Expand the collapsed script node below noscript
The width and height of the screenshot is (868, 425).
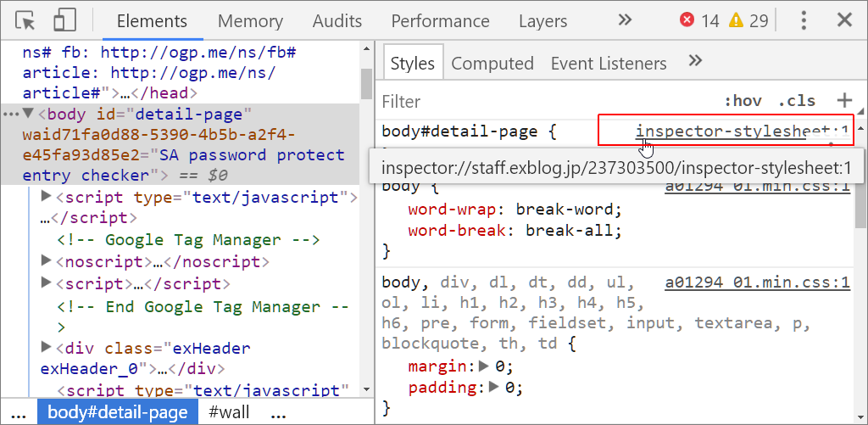(x=47, y=282)
